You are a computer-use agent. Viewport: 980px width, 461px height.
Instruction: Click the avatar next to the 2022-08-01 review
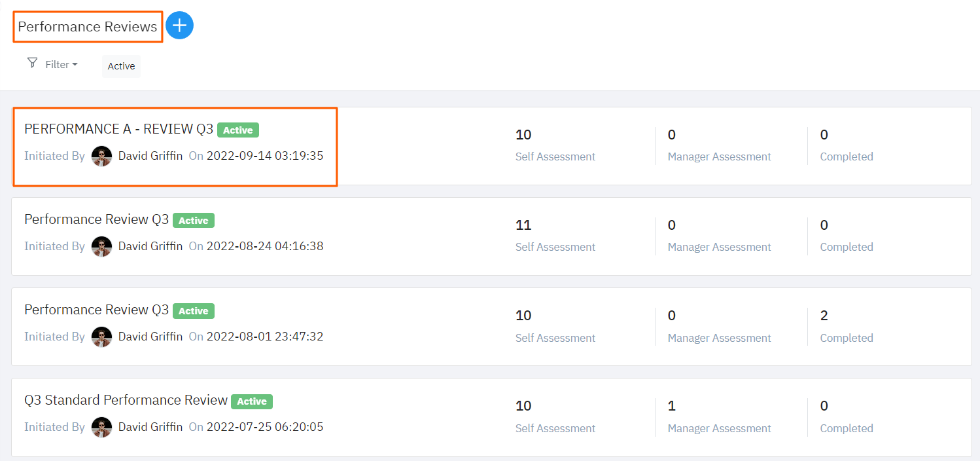click(x=101, y=337)
